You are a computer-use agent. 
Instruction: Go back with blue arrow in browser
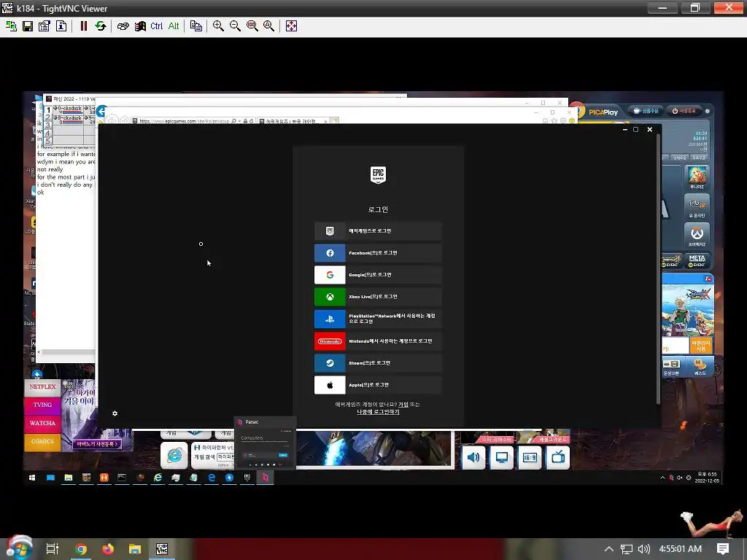(x=101, y=112)
